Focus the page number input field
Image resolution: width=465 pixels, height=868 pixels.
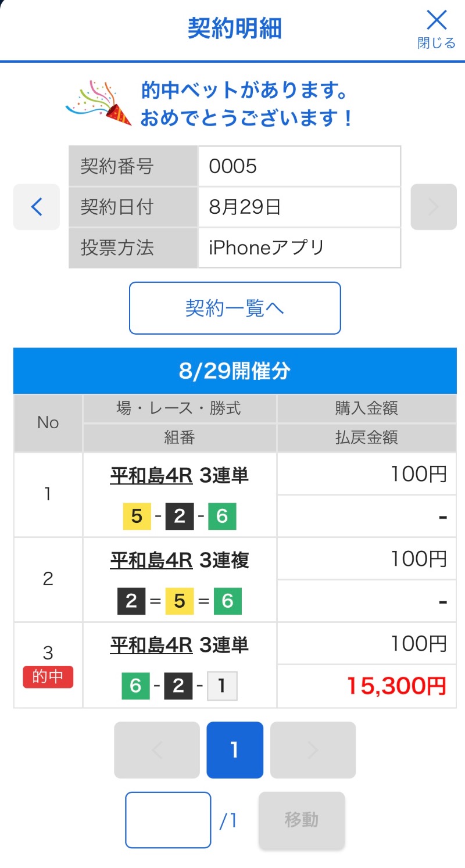coord(168,820)
